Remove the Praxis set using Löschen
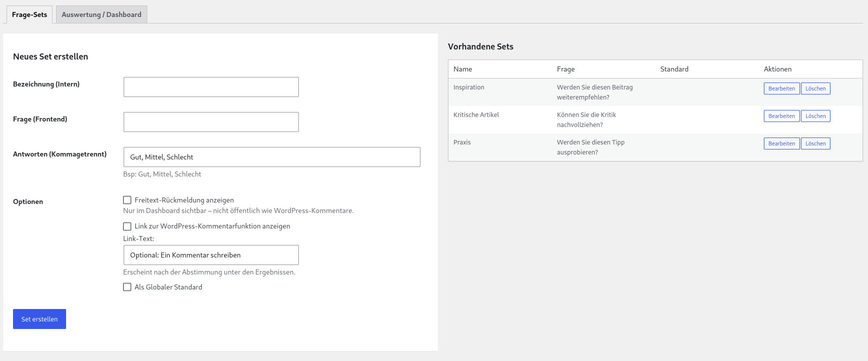 pos(815,143)
